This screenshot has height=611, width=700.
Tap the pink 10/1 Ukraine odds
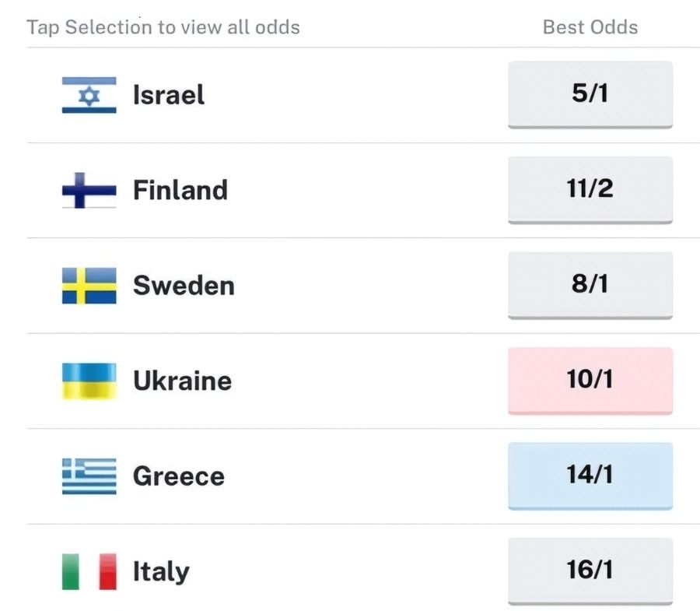pyautogui.click(x=590, y=380)
